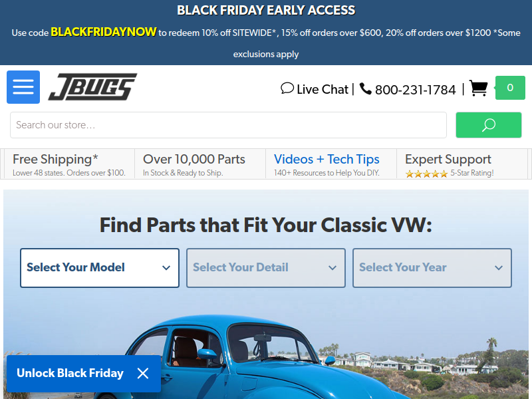Click the Free Shipping info tab
The image size is (532, 399).
point(69,164)
